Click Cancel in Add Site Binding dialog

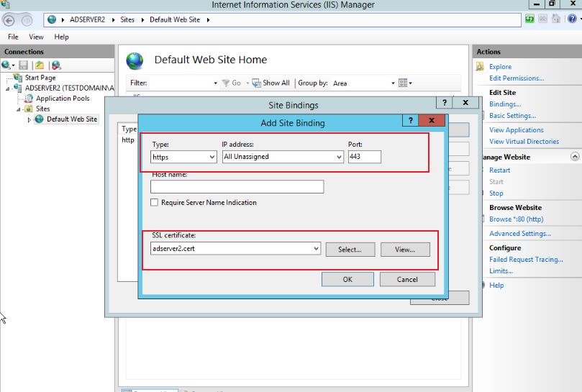[407, 280]
